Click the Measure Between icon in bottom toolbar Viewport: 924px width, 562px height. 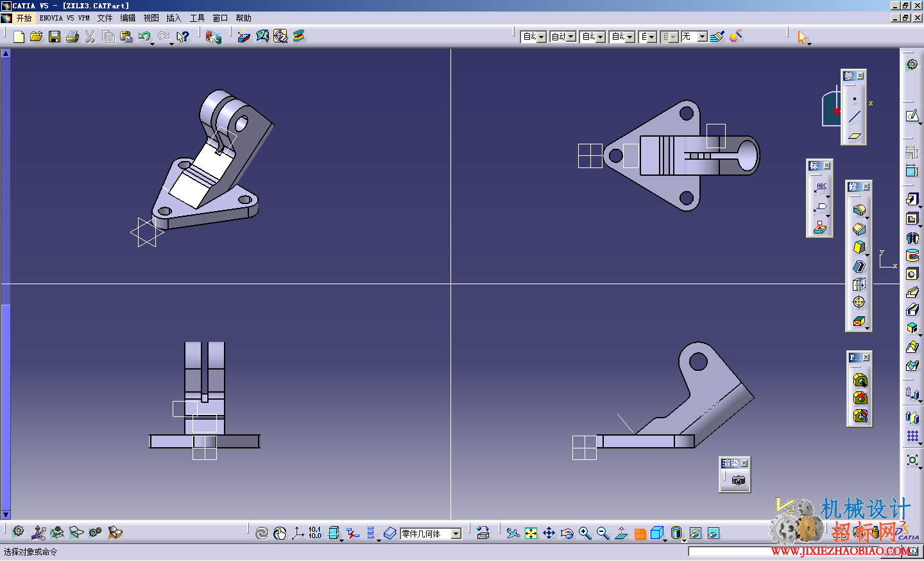(315, 533)
